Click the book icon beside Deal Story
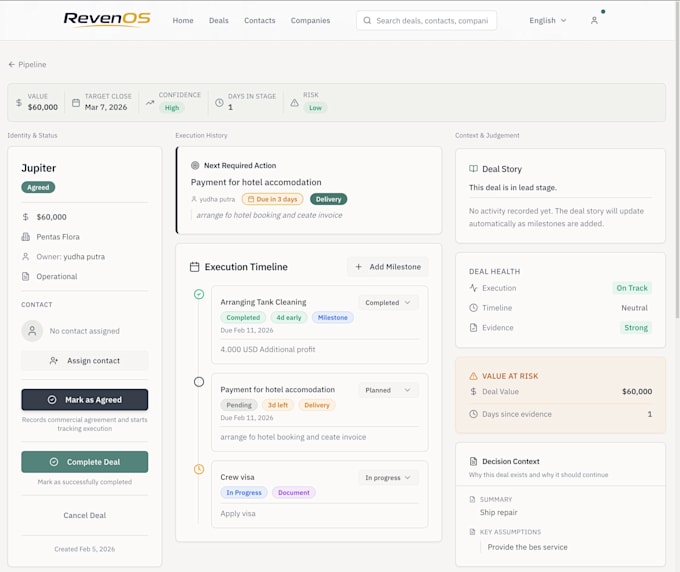This screenshot has height=572, width=680. pyautogui.click(x=473, y=169)
